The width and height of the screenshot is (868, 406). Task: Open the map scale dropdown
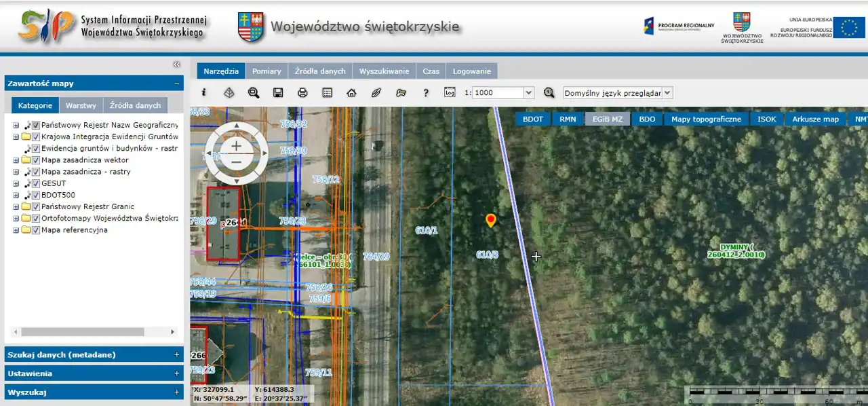(529, 93)
